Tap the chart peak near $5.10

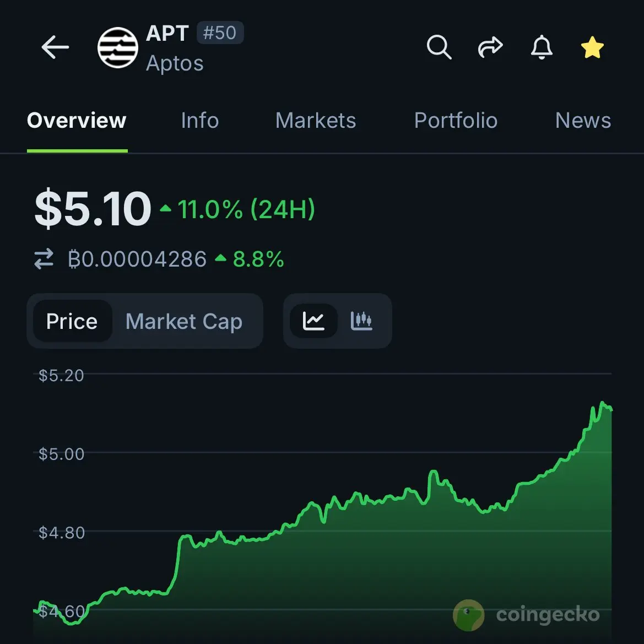(603, 404)
